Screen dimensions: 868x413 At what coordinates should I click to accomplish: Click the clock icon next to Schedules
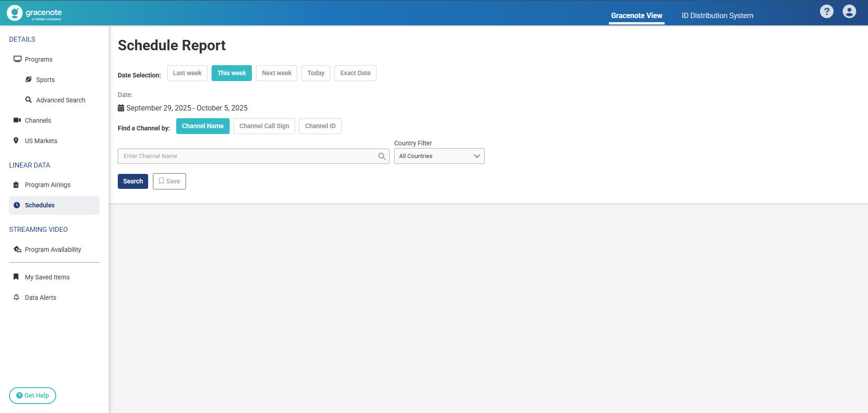coord(17,205)
